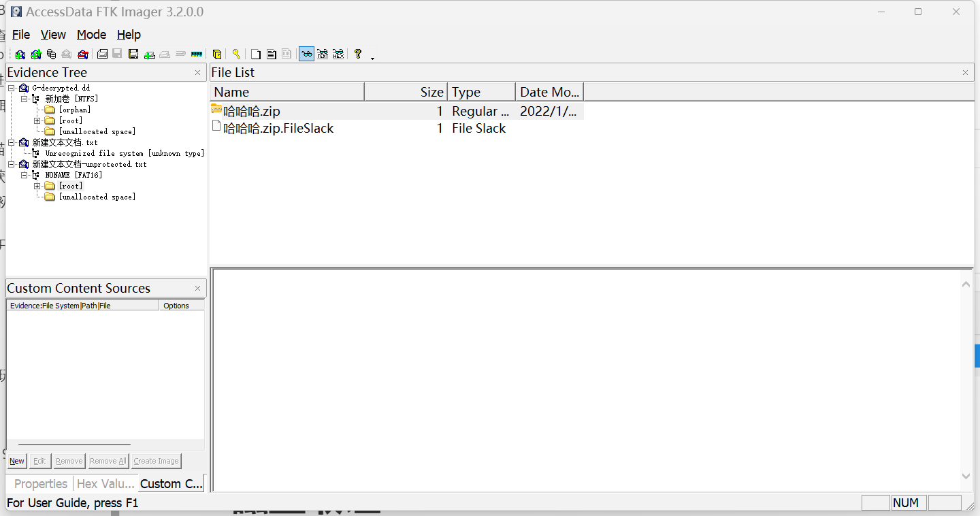Viewport: 980px width, 516px height.
Task: Select the [orphan] folder in Evidence Tree
Action: pos(74,110)
